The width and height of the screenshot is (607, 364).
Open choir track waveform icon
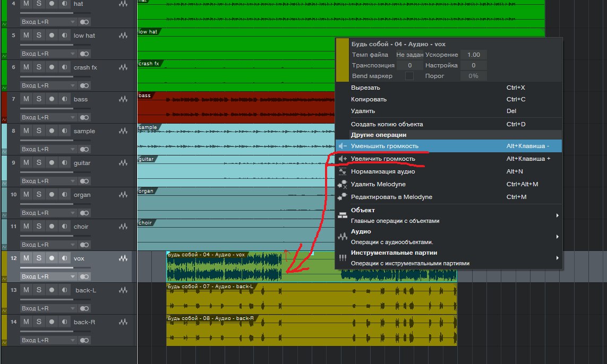[123, 226]
